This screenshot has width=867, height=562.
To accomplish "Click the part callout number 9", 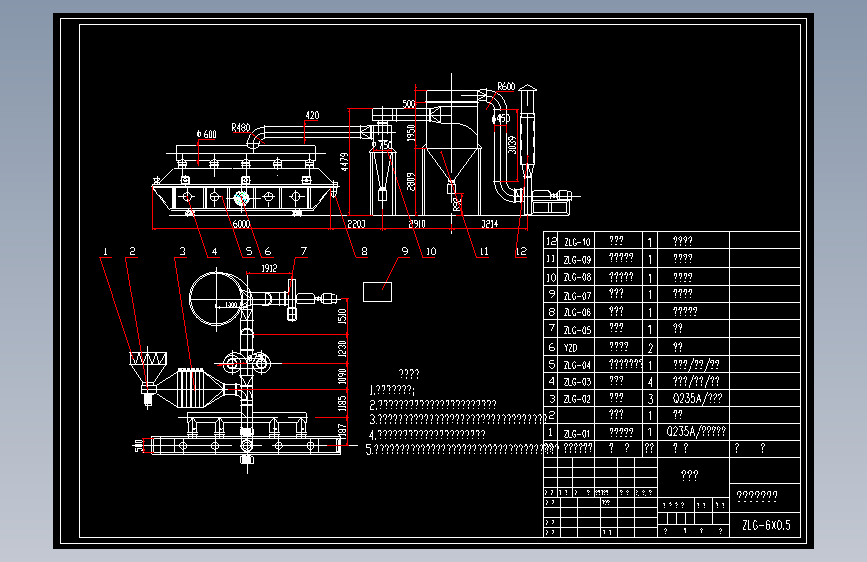I will [405, 251].
